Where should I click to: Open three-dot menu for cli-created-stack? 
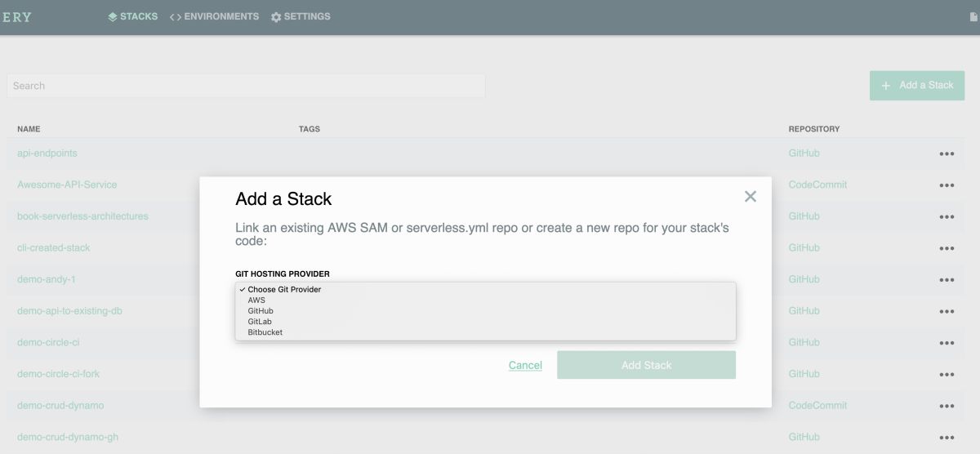947,248
